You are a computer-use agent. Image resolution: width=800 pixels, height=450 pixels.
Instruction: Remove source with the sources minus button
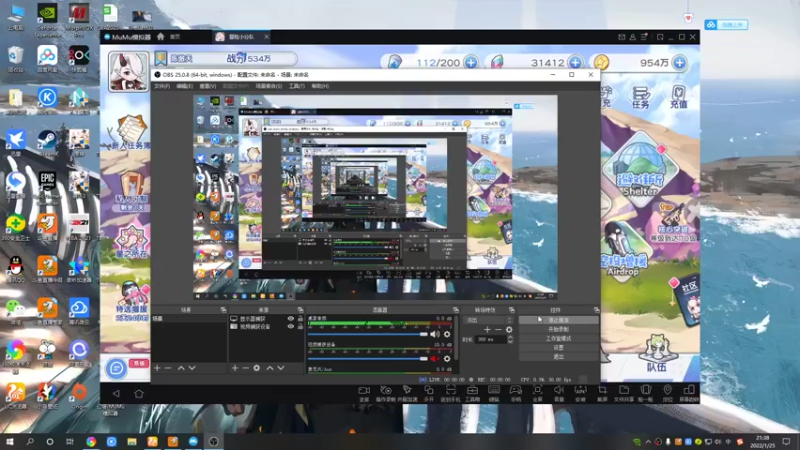coord(245,368)
